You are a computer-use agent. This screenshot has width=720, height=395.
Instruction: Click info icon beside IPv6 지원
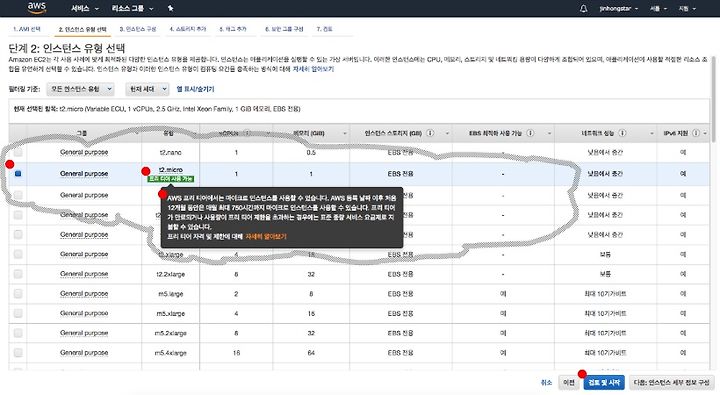tap(696, 133)
